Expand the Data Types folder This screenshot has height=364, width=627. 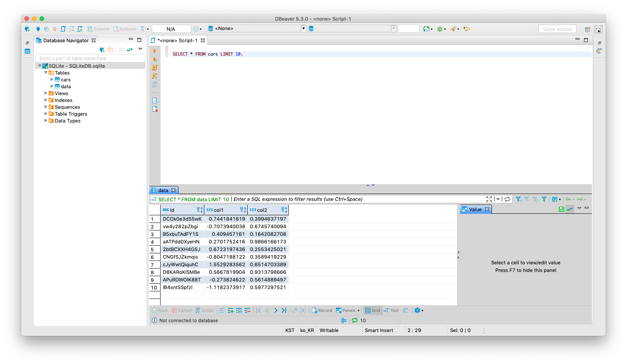point(46,121)
